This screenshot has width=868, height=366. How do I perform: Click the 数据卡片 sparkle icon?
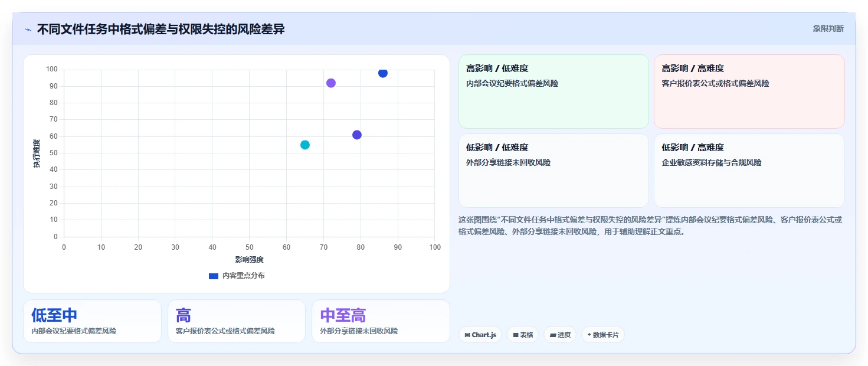589,335
